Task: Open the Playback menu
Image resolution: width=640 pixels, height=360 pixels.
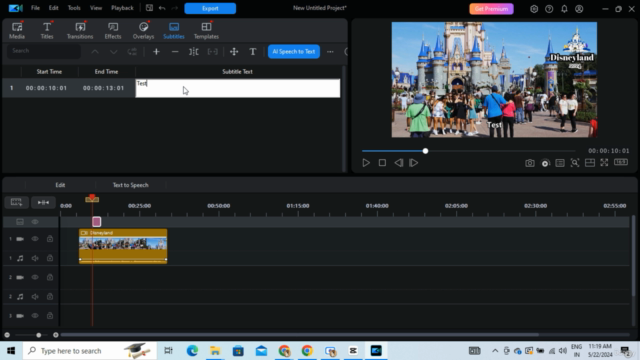Action: (x=122, y=8)
